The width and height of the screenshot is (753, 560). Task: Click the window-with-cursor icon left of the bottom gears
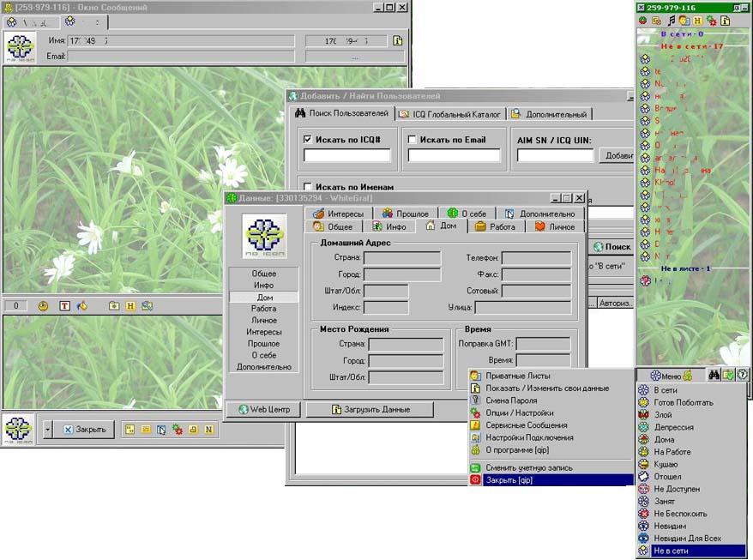pos(161,430)
